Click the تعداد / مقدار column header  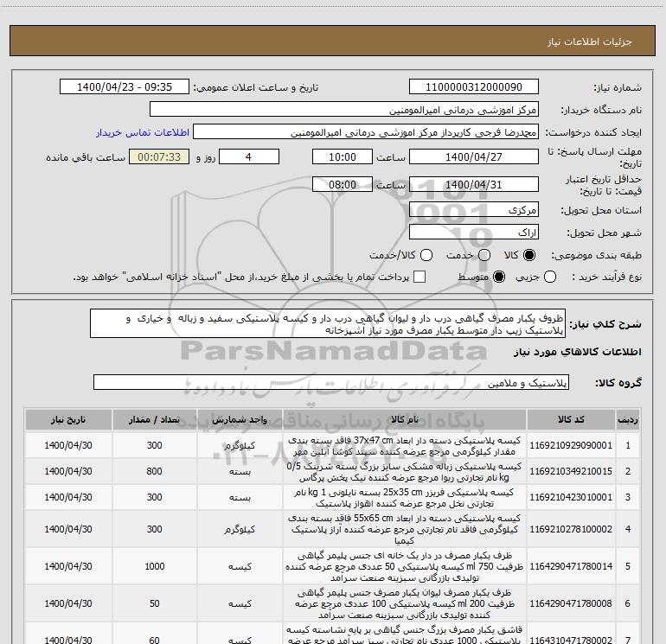pos(154,420)
